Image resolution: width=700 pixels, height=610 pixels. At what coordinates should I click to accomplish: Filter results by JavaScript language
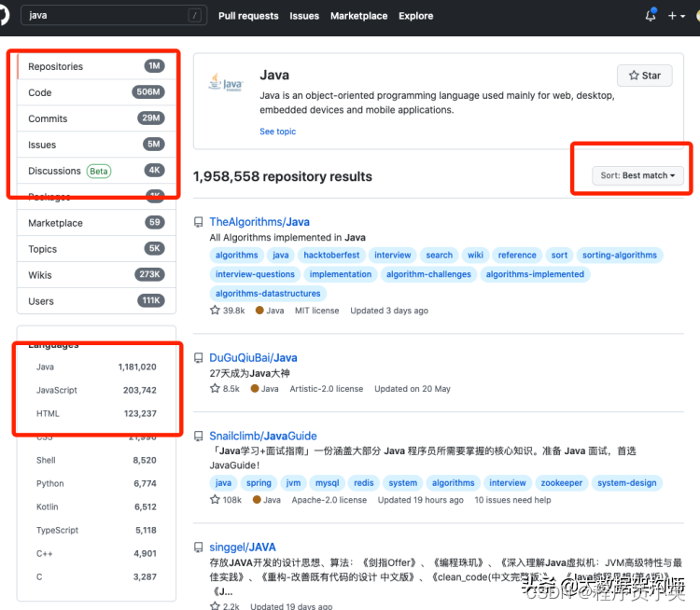click(x=96, y=390)
